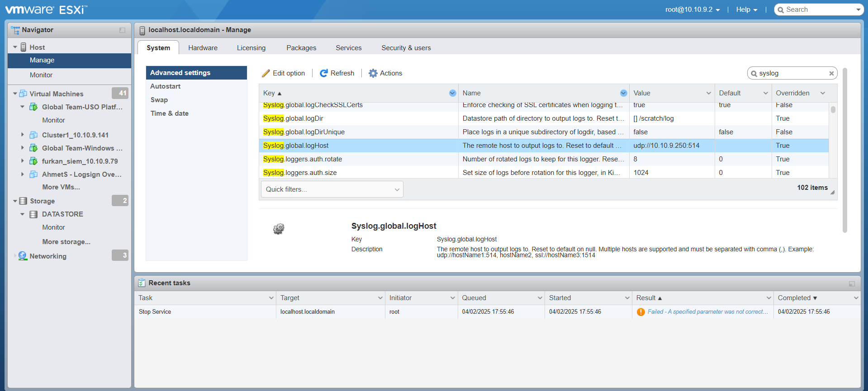This screenshot has width=868, height=391.
Task: Open the failed task result link
Action: 708,312
